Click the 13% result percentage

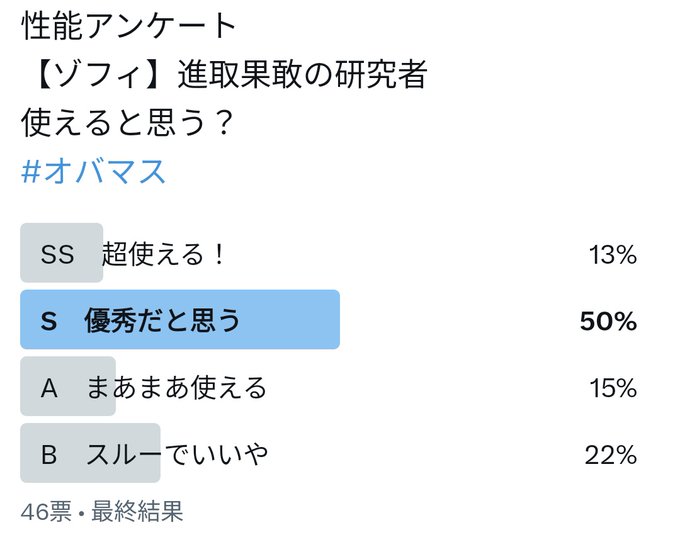pos(613,255)
